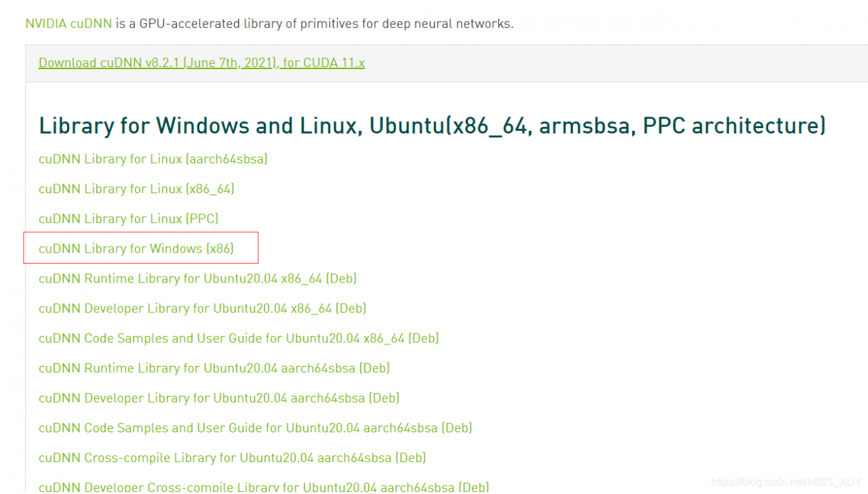Download cuDNN Cross-compile Library Ubuntu20.04 aarch64sbsa

tap(233, 457)
